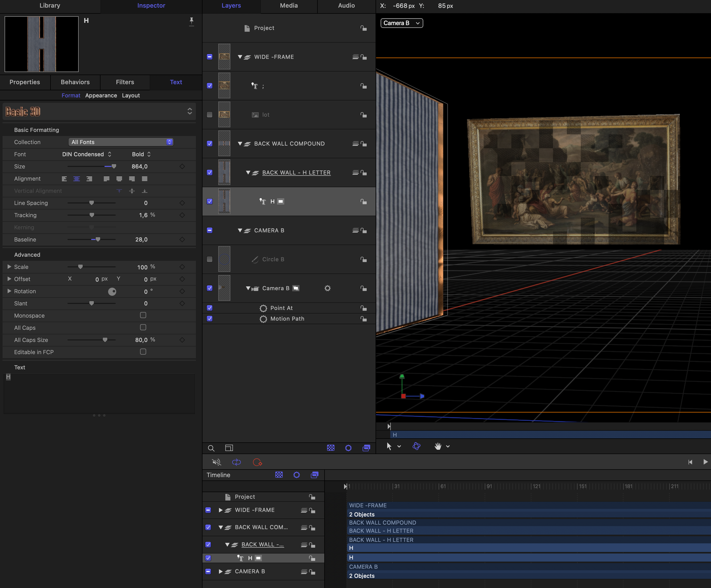Switch to the Media tab
The image size is (711, 588).
[289, 6]
